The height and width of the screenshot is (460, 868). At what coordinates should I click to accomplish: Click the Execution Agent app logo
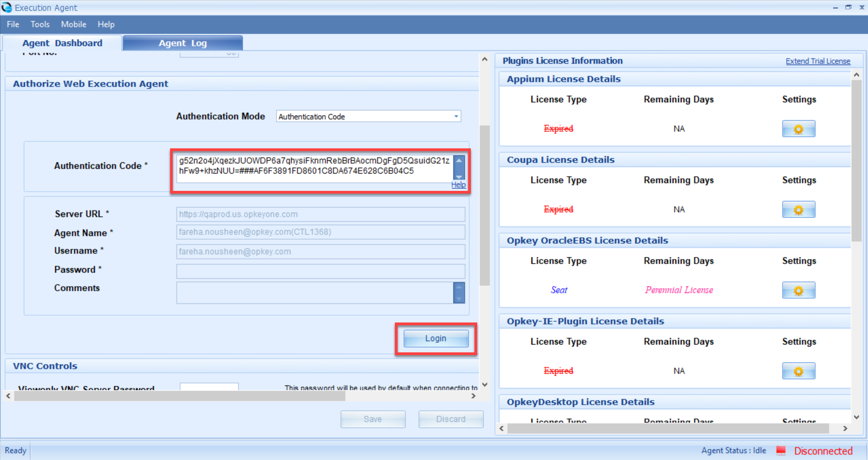(7, 8)
